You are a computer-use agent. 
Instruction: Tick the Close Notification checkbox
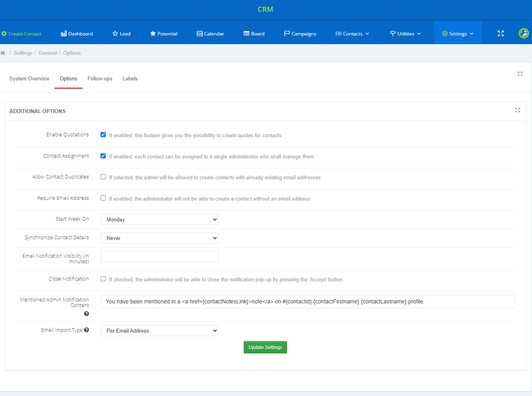[x=103, y=279]
